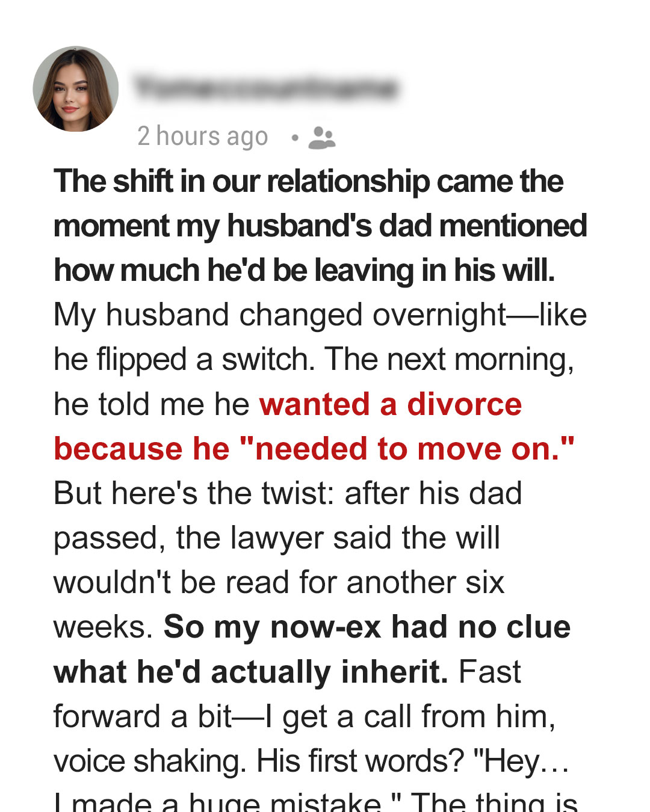Open the '2 hours ago' timestamp

coord(203,137)
